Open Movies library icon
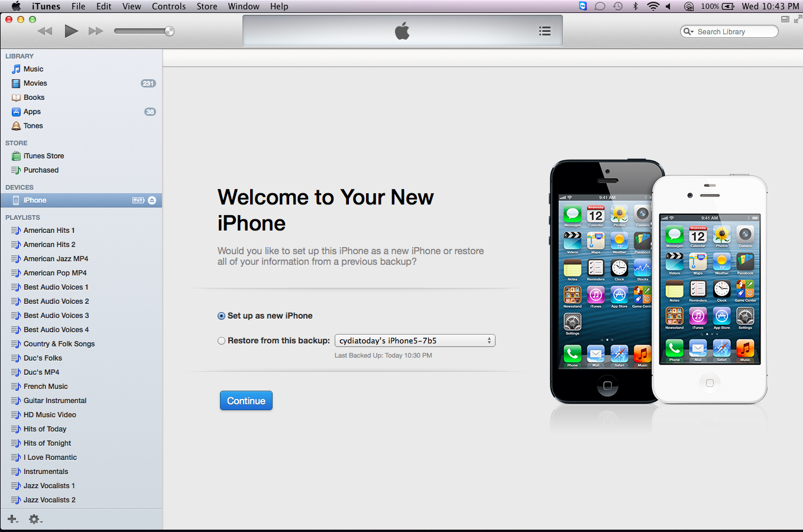Screen dimensions: 803x532 coord(16,83)
